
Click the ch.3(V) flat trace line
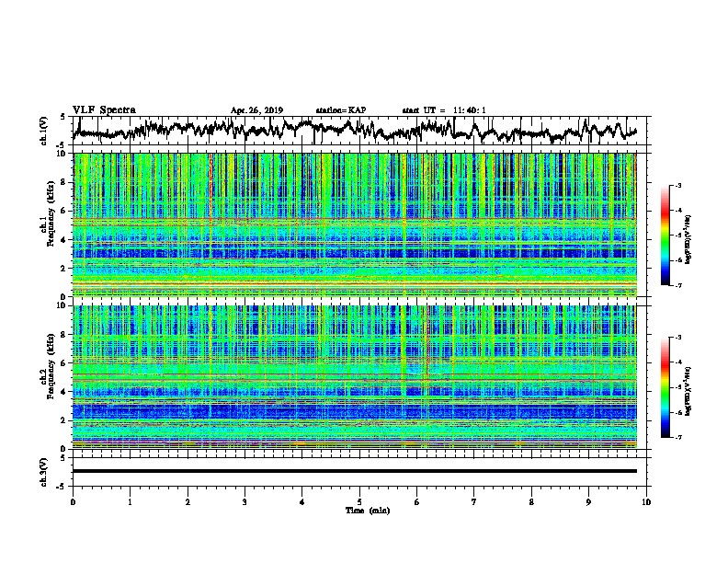point(355,471)
